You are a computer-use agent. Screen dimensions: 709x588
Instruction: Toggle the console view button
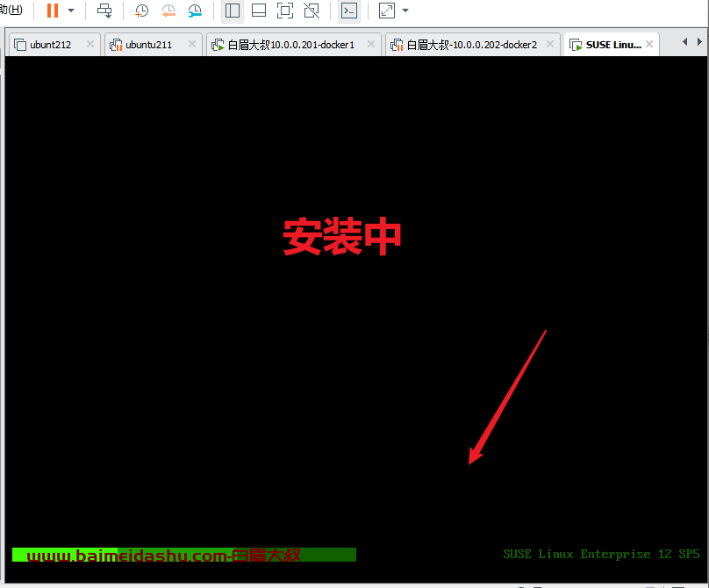click(x=349, y=11)
